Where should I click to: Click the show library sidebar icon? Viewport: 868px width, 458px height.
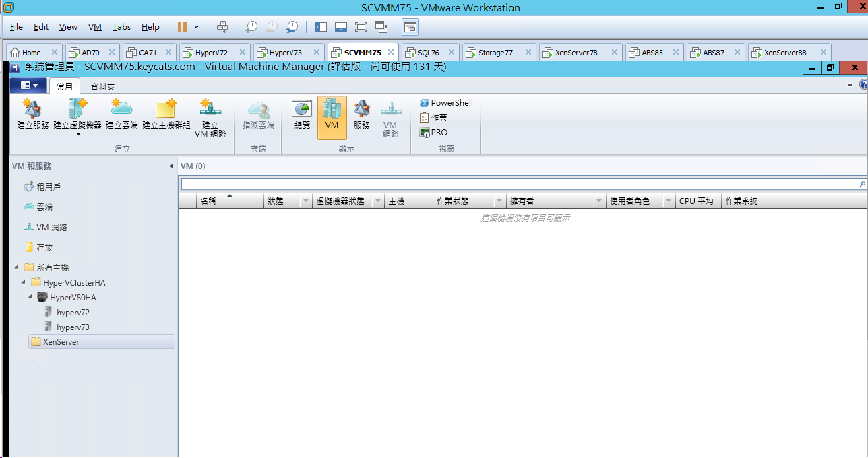(x=321, y=27)
